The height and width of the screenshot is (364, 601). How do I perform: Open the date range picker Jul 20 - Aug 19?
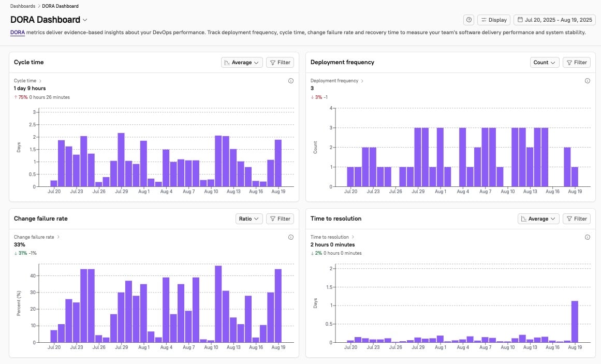tap(554, 20)
